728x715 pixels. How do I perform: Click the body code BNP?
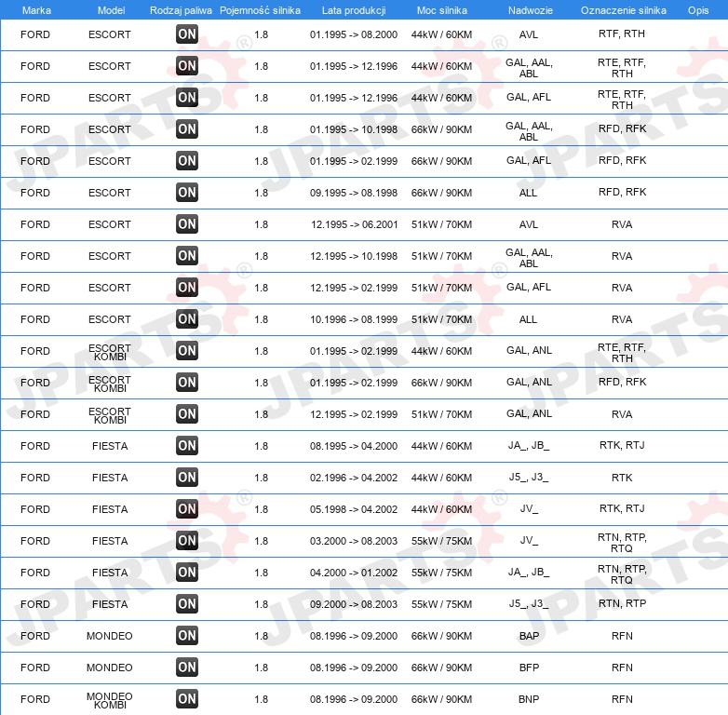529,700
